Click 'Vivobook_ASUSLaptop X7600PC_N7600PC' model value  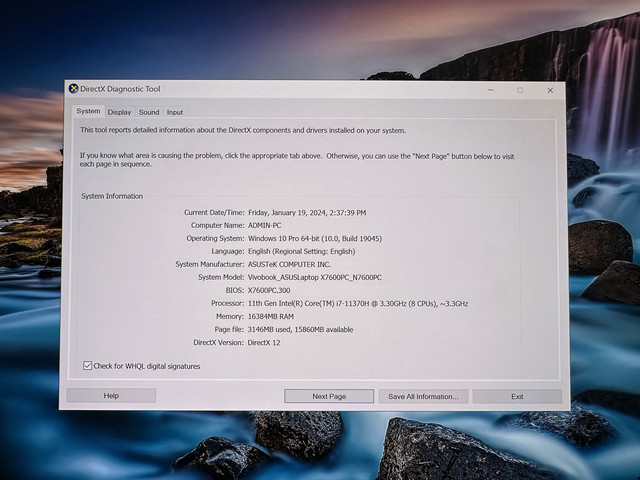[x=315, y=278]
